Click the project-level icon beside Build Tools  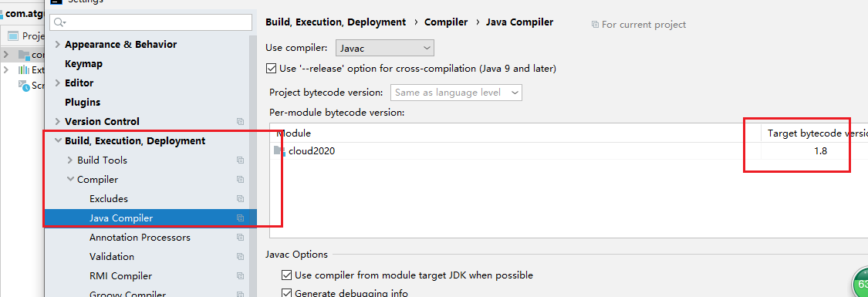(240, 160)
